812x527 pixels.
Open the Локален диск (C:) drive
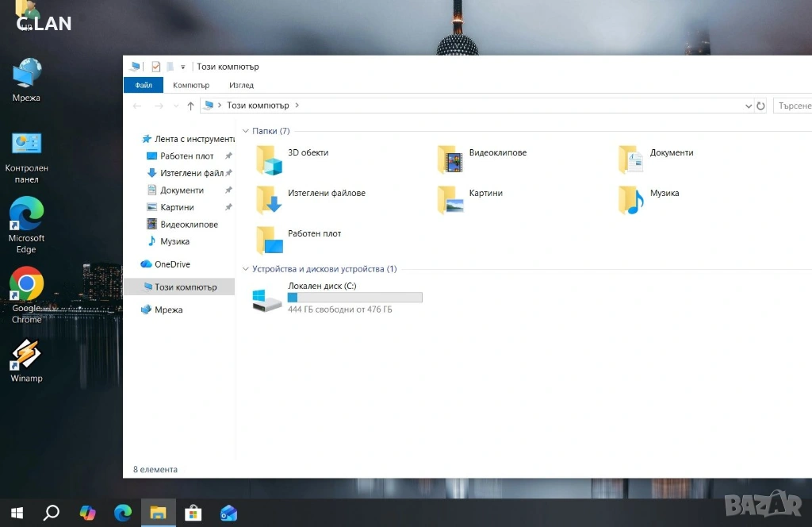(266, 299)
